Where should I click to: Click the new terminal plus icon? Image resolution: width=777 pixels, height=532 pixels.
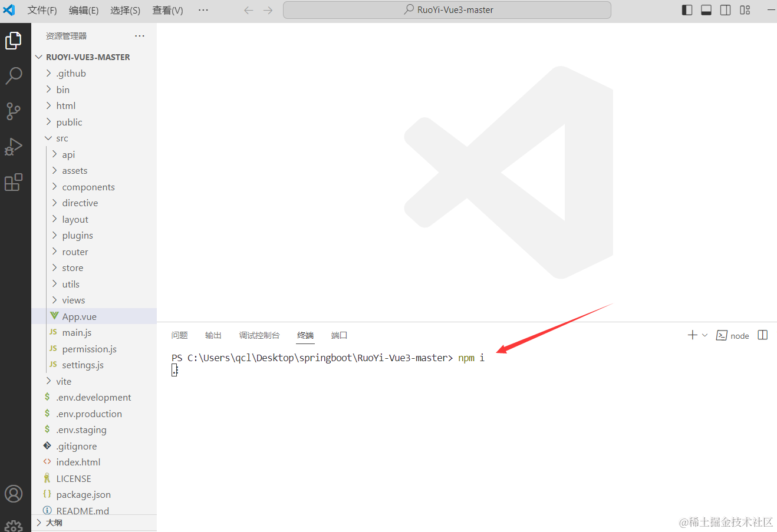click(x=692, y=335)
